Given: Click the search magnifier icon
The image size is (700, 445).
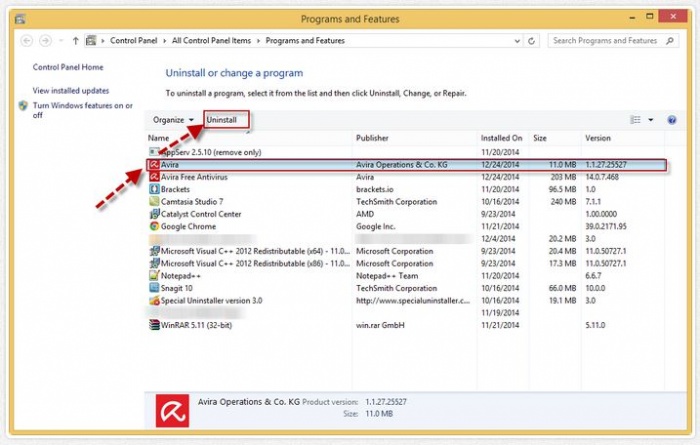Looking at the screenshot, I should pyautogui.click(x=670, y=41).
